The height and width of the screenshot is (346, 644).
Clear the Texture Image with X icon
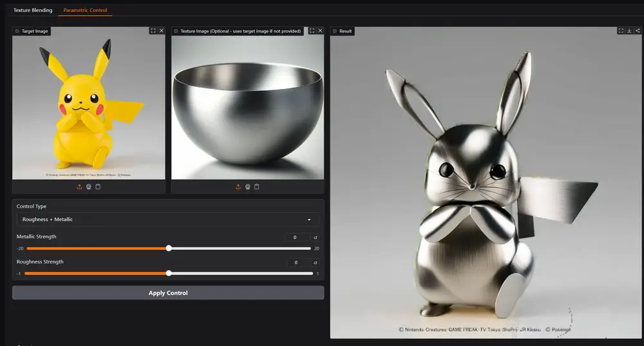click(x=320, y=31)
